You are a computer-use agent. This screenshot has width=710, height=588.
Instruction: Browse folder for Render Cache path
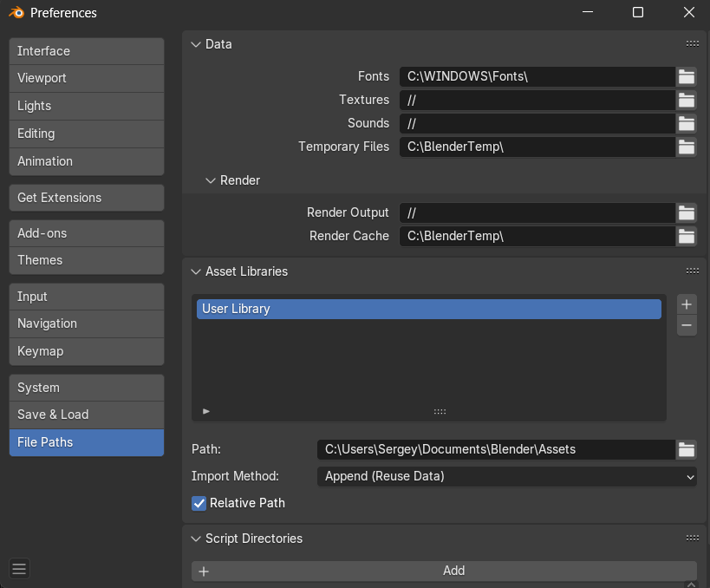pyautogui.click(x=687, y=236)
